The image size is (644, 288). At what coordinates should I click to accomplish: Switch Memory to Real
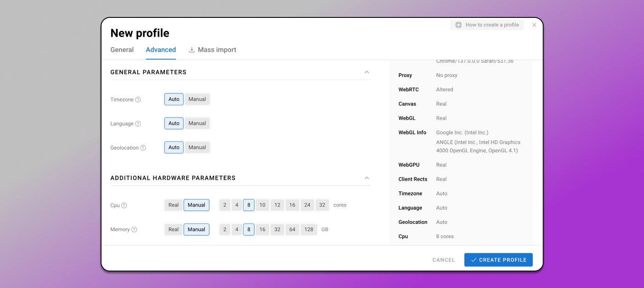tap(174, 229)
